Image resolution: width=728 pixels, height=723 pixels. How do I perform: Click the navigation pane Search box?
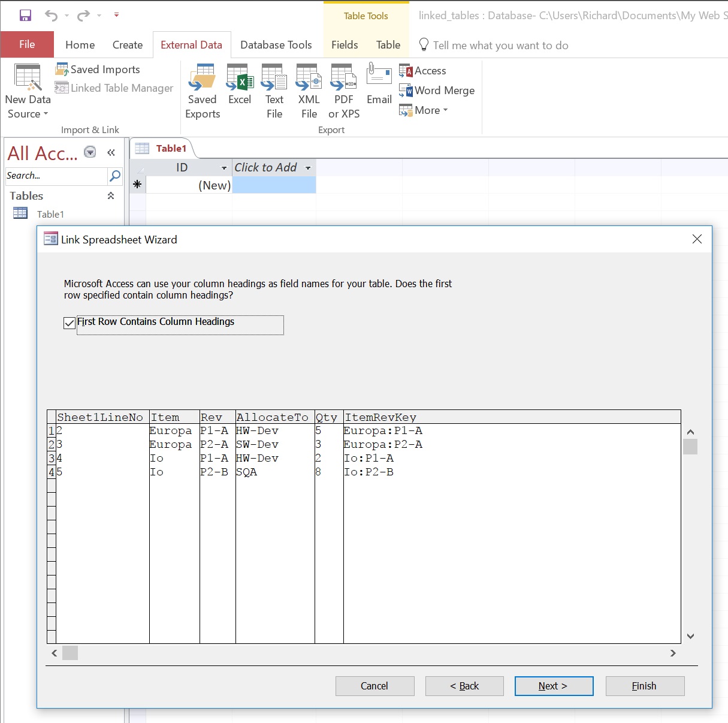[x=56, y=176]
